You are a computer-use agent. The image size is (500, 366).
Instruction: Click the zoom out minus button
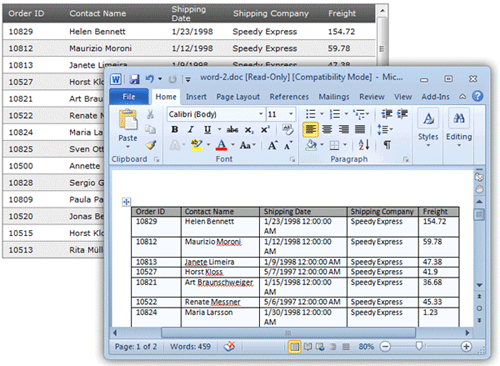pos(385,347)
